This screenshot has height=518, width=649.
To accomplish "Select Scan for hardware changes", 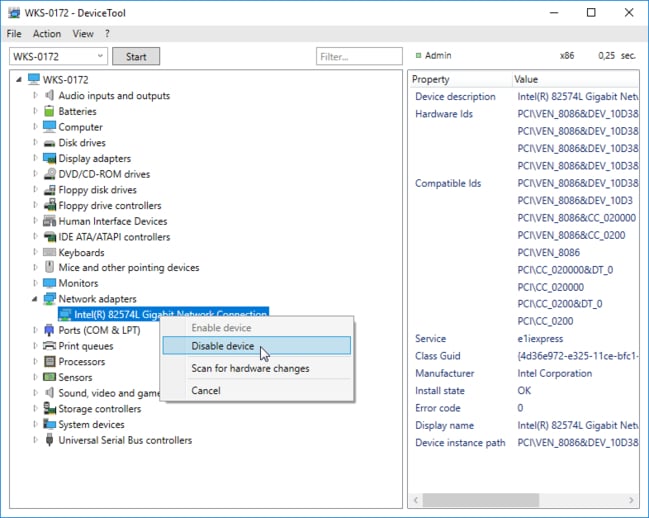I will click(x=250, y=368).
